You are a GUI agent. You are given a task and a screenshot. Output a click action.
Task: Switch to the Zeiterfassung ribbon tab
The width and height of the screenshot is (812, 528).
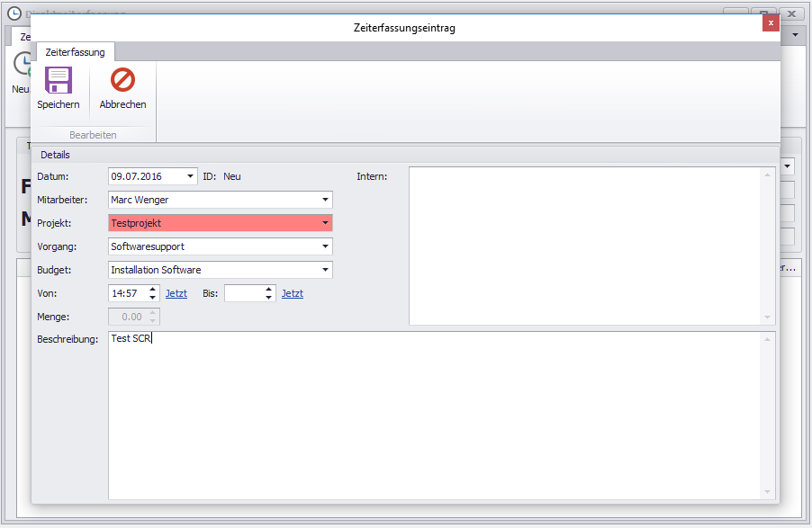click(x=75, y=52)
